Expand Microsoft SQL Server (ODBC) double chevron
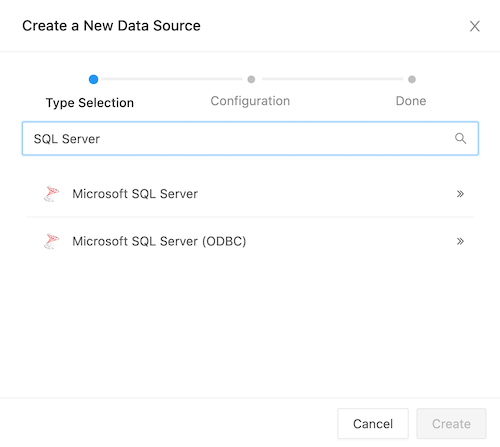 pyautogui.click(x=460, y=241)
